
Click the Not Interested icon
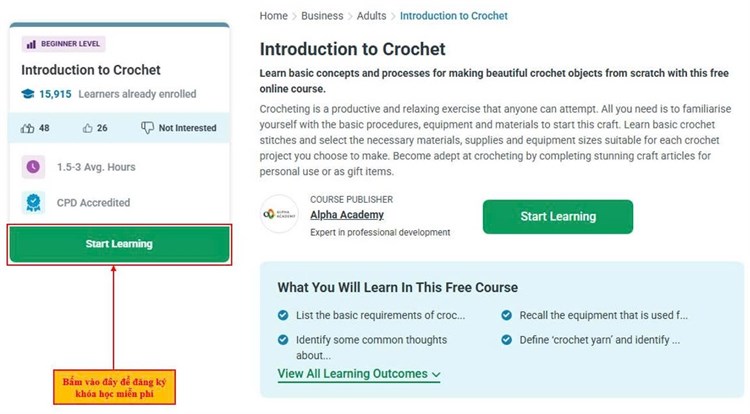point(147,128)
